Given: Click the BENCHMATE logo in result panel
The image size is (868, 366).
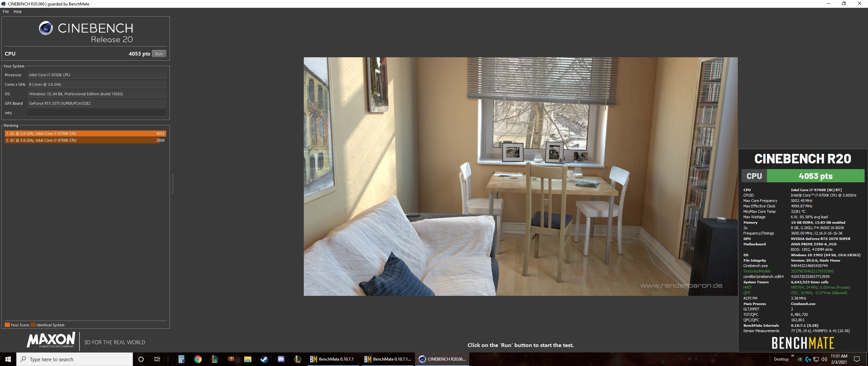Looking at the screenshot, I should [x=803, y=343].
